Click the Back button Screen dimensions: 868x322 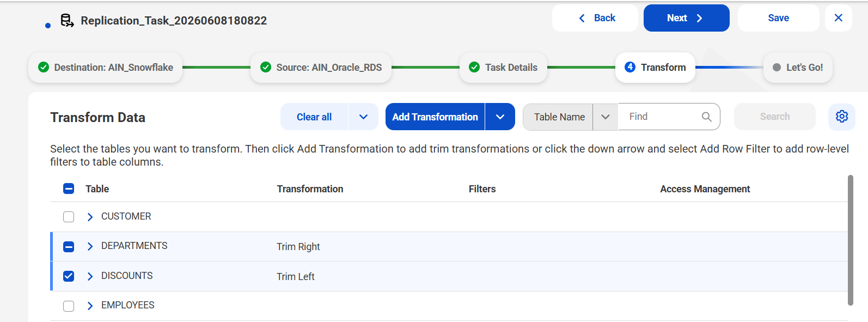595,18
